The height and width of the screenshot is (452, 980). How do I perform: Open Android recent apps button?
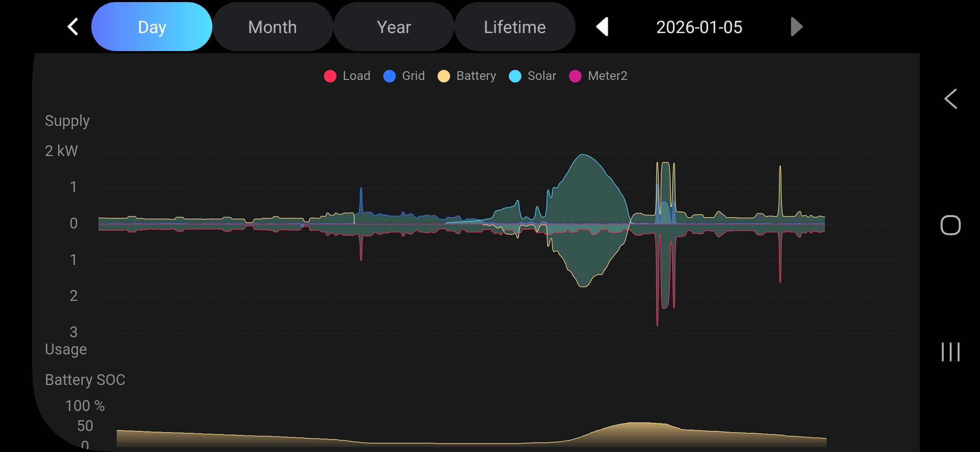tap(950, 352)
